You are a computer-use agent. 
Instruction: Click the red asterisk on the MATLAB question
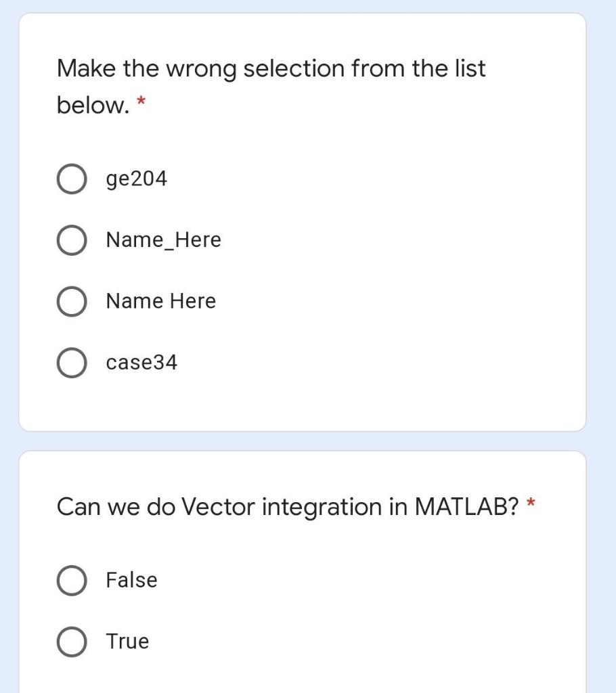click(x=531, y=504)
